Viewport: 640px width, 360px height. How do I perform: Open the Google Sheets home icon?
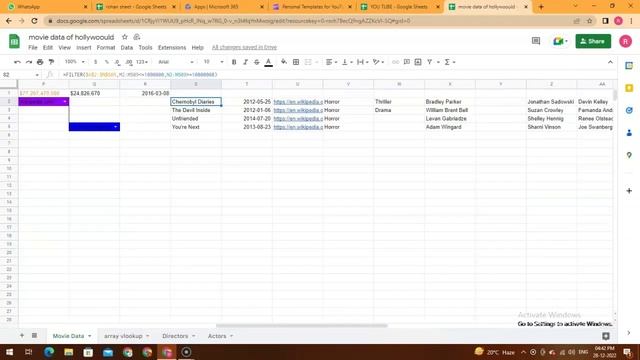click(14, 41)
